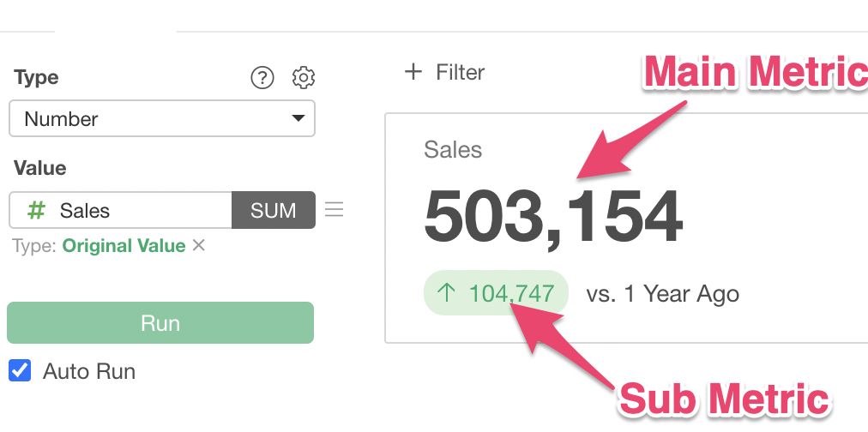Click the plus Filter button
The width and height of the screenshot is (868, 432).
pos(444,72)
